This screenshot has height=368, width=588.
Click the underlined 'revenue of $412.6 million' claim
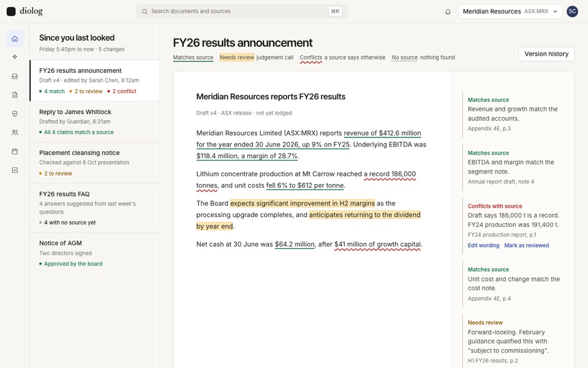pyautogui.click(x=382, y=133)
